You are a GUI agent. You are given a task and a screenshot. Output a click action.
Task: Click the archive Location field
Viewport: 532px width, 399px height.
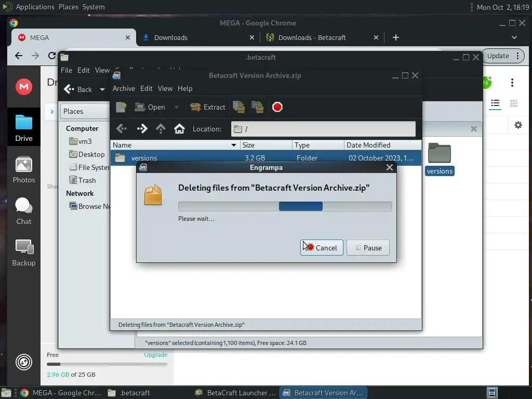coord(323,129)
